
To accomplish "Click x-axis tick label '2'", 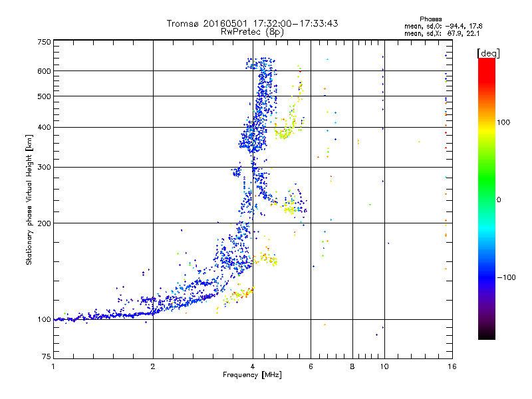I will (153, 366).
